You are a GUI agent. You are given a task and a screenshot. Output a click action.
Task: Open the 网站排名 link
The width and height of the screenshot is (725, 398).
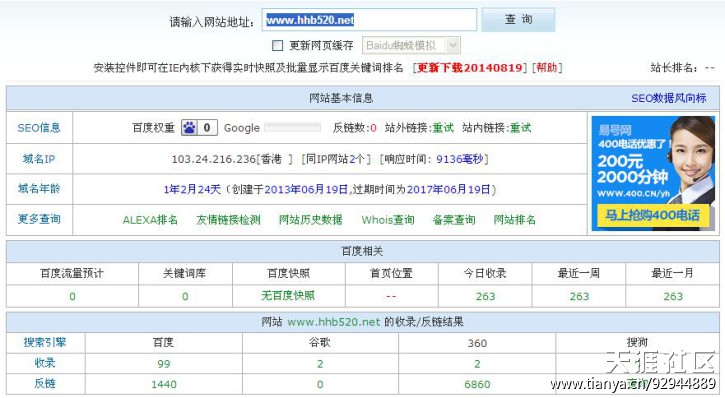515,220
